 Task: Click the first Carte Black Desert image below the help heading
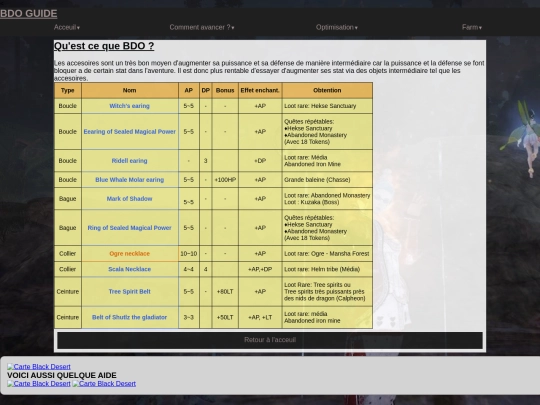39,384
